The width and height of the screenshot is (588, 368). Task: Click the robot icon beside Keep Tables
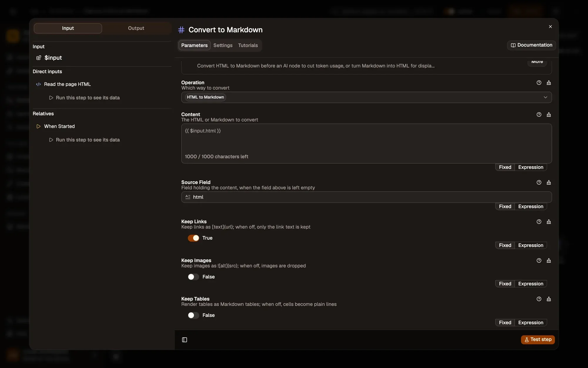549,299
